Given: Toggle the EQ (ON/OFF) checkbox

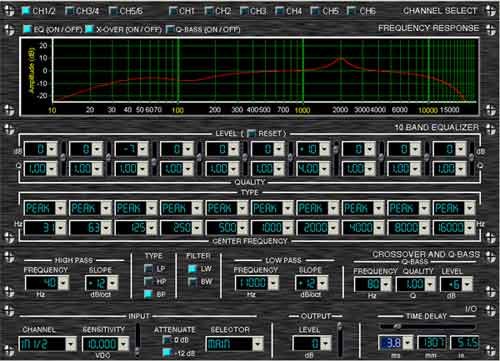Looking at the screenshot, I should pyautogui.click(x=27, y=29).
